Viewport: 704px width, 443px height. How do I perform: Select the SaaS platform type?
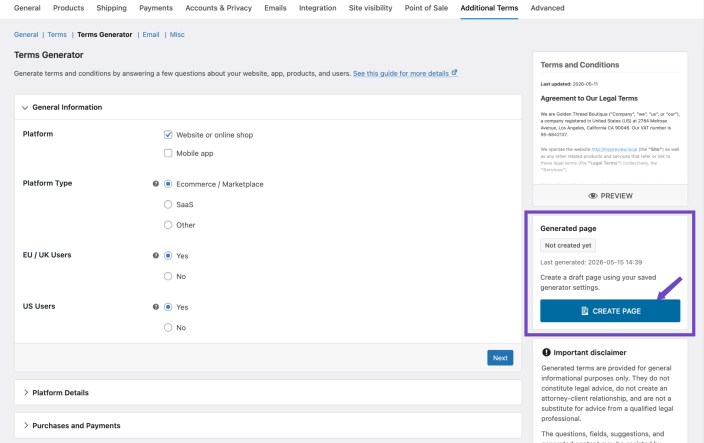click(x=168, y=204)
